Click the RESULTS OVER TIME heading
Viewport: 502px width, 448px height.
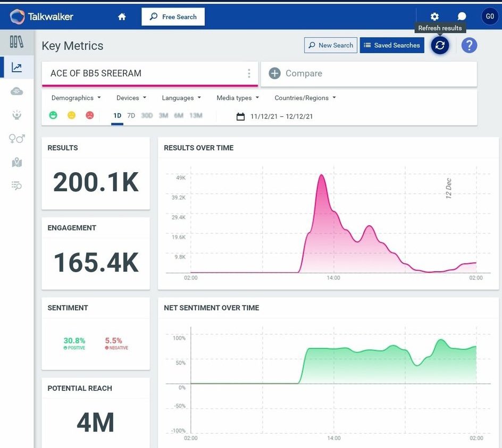198,148
